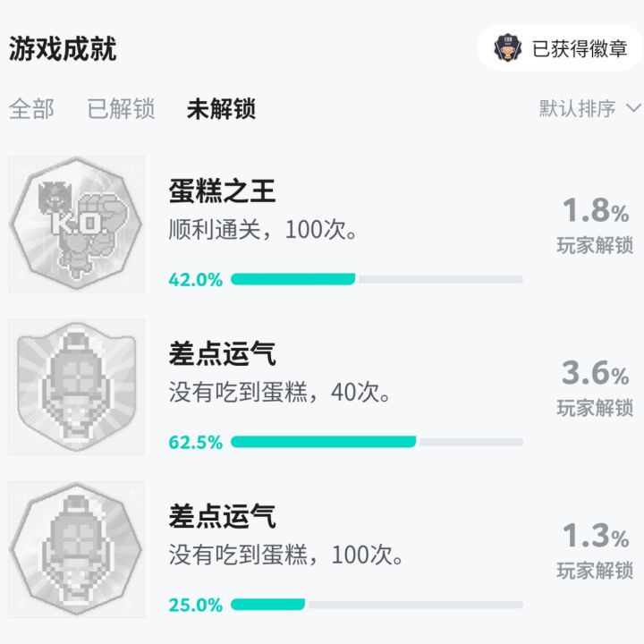
Task: Click the 没有吃到蛋糕，100次 description text
Action: (x=286, y=555)
